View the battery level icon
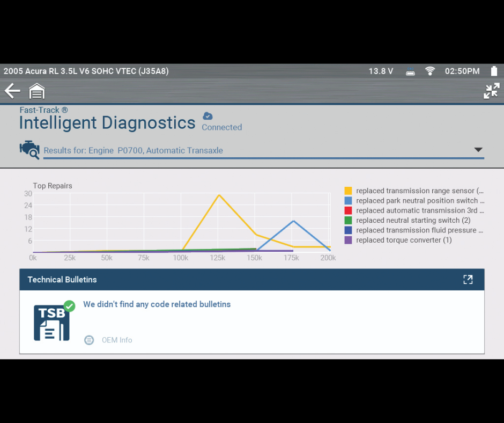 click(494, 71)
